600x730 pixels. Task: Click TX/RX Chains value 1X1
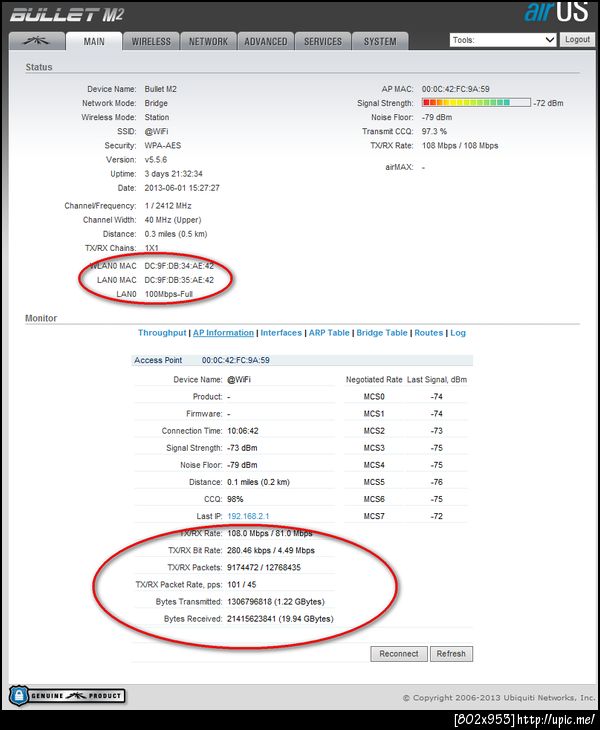151,248
